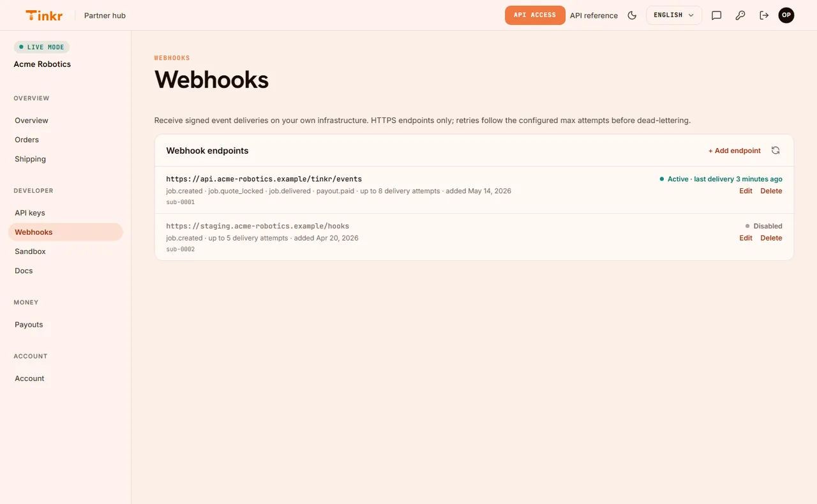Navigate to Shipping

point(65,159)
